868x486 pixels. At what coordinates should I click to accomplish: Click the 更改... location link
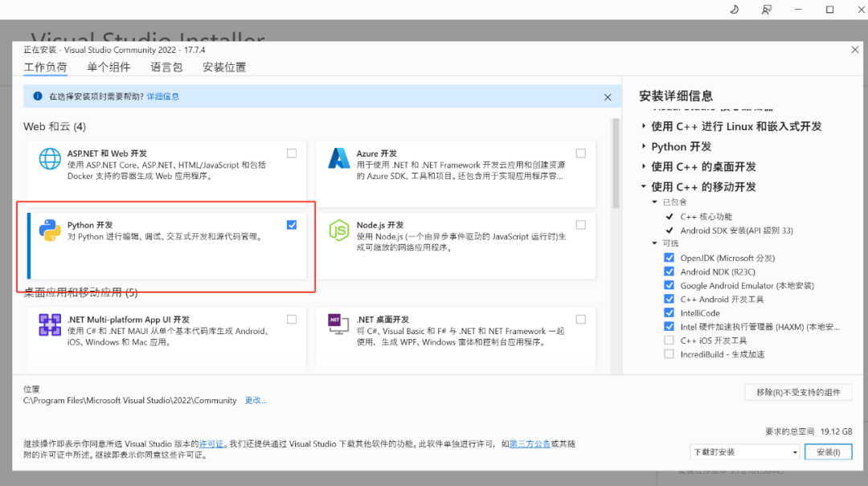click(256, 400)
